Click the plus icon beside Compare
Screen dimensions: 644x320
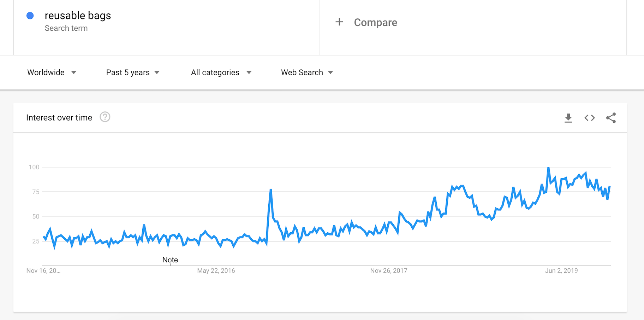[339, 22]
